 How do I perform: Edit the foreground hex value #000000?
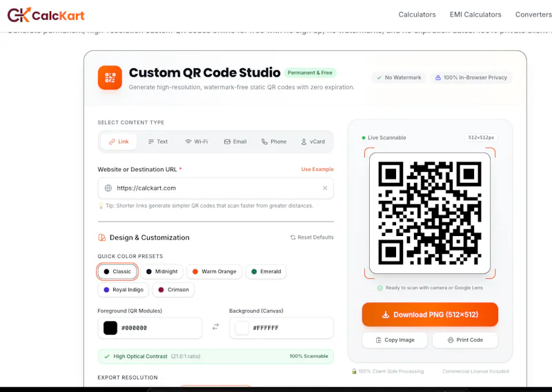[x=134, y=328]
